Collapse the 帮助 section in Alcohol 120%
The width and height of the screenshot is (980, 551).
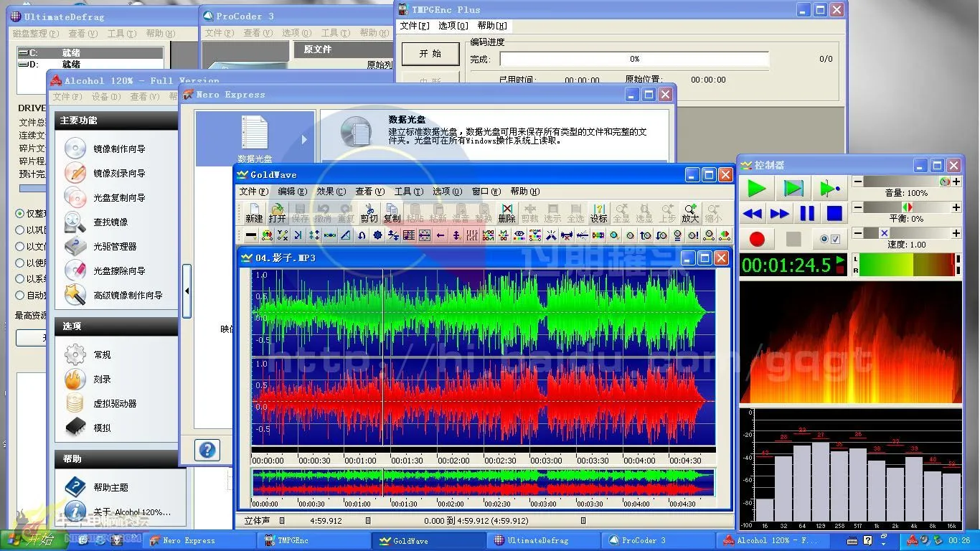pyautogui.click(x=113, y=458)
